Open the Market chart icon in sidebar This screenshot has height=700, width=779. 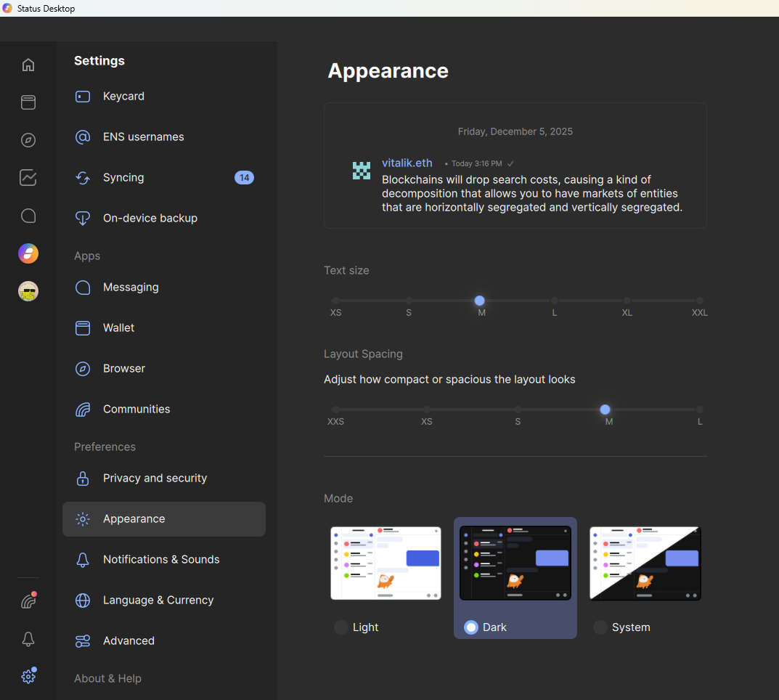28,178
